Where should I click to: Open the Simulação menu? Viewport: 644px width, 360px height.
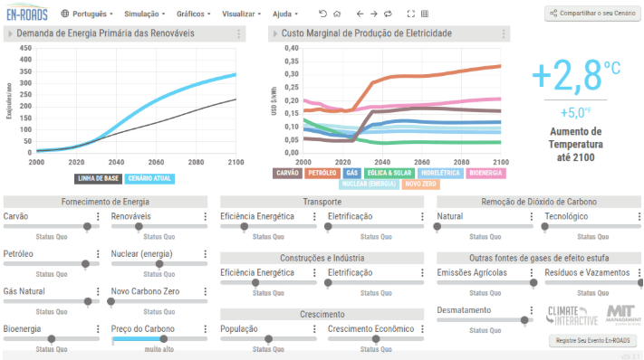[145, 14]
